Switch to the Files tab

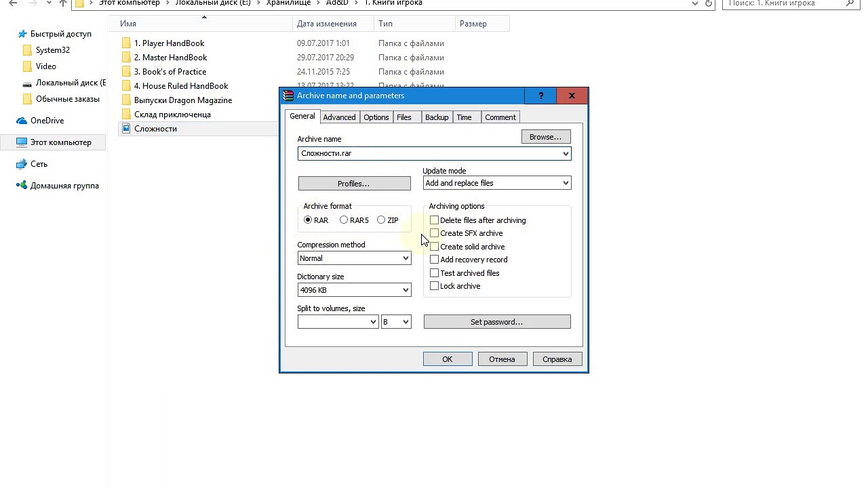(x=404, y=117)
